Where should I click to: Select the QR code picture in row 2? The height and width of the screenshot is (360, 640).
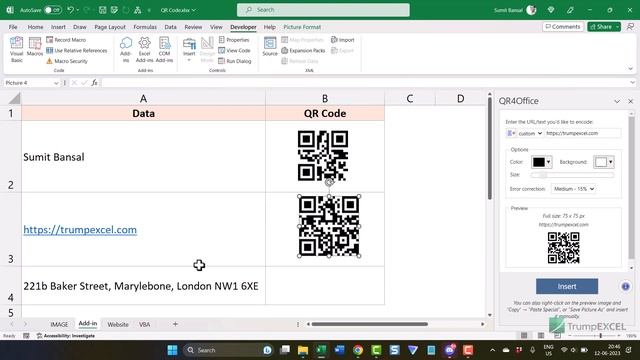point(323,156)
